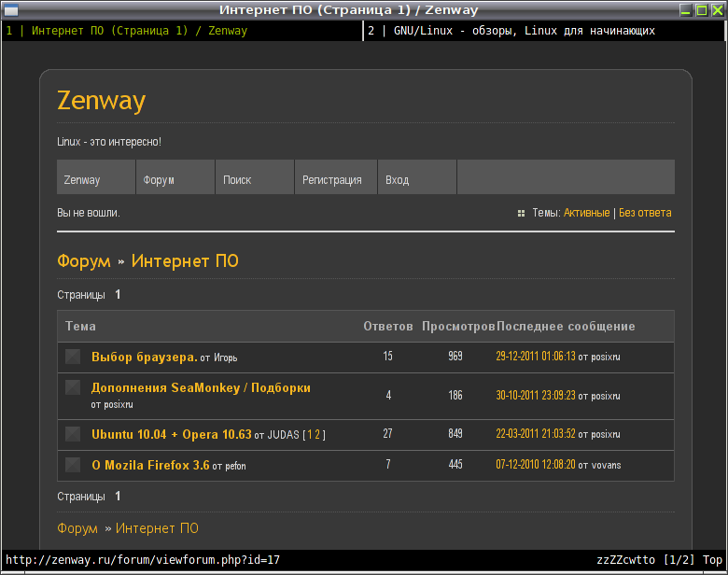
Task: Click the view count 849
Action: (x=455, y=434)
